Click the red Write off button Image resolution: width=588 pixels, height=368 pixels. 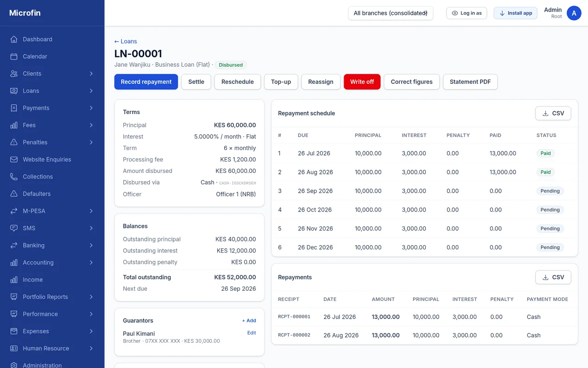362,82
